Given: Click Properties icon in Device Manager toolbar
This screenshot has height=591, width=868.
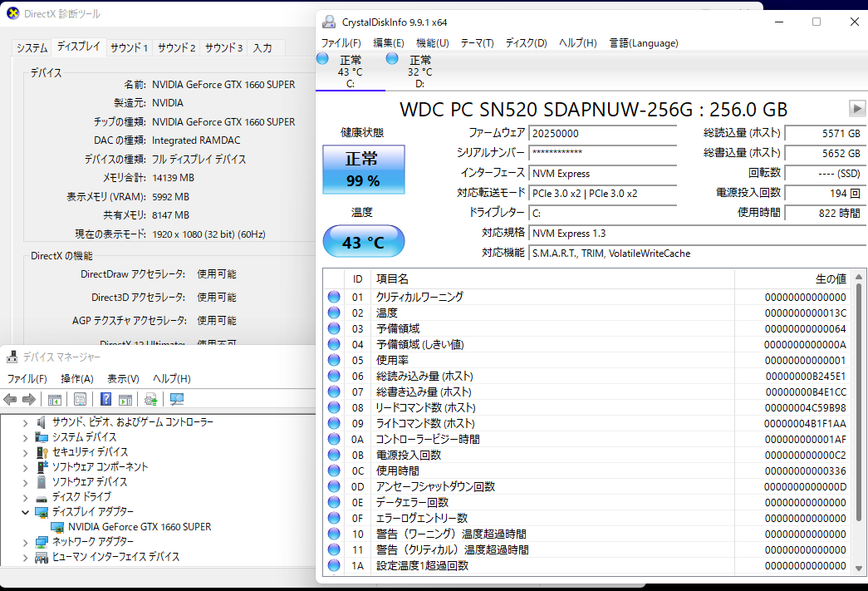Looking at the screenshot, I should coord(80,399).
